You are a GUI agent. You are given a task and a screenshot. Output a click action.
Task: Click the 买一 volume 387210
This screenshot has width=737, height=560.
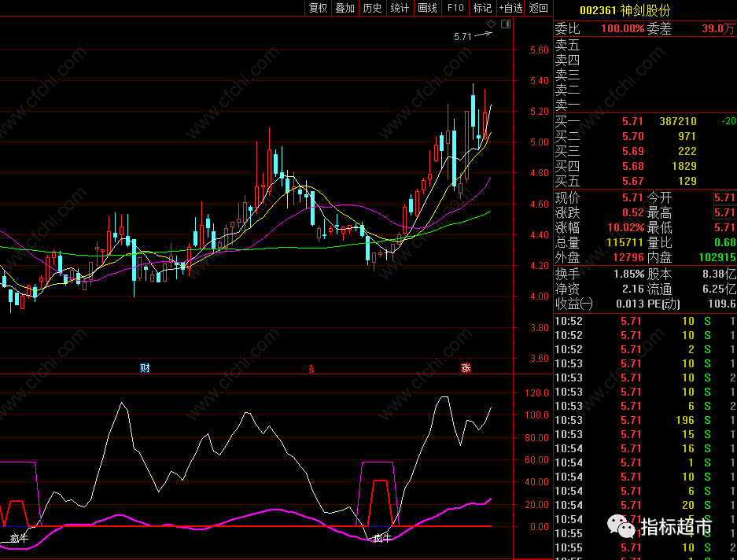click(x=678, y=121)
